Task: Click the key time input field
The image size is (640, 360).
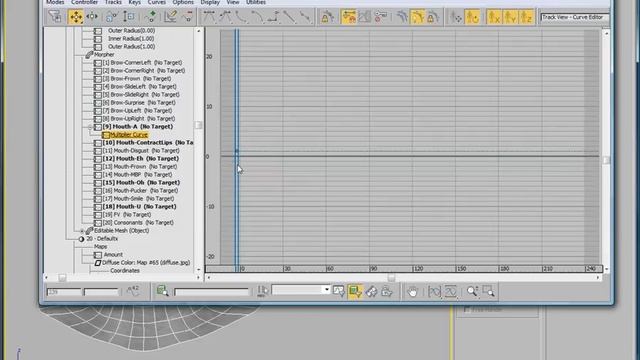Action: (x=64, y=292)
